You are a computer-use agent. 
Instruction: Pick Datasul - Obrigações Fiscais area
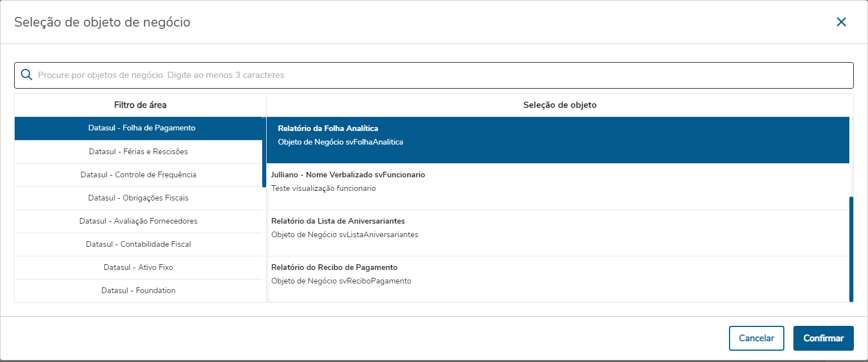click(x=138, y=198)
